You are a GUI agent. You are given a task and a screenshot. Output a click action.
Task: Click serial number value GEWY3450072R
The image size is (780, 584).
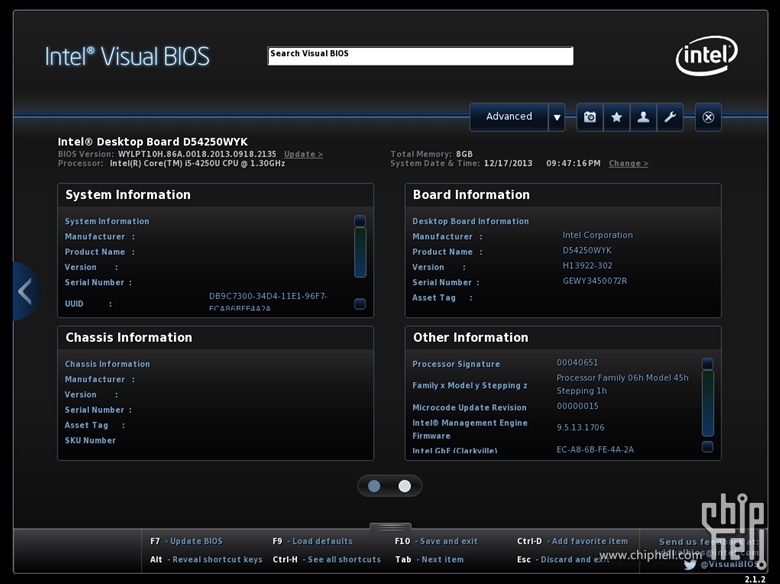click(x=594, y=281)
